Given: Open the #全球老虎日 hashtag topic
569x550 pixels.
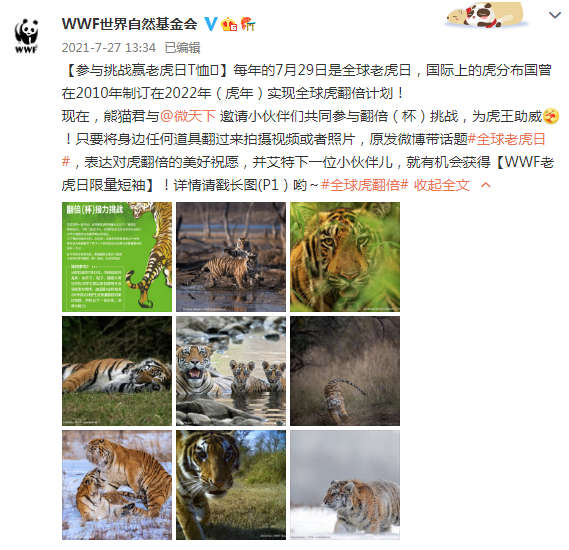Looking at the screenshot, I should pos(507,139).
